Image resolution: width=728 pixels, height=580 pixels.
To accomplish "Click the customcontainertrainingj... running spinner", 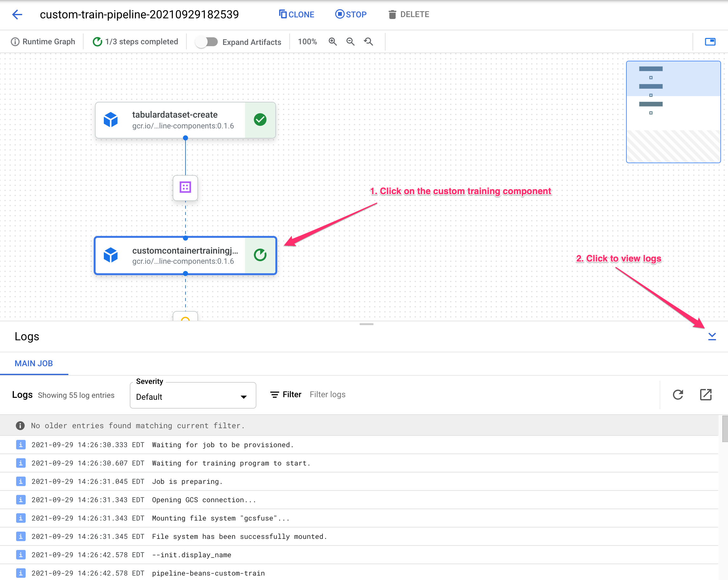I will (260, 255).
